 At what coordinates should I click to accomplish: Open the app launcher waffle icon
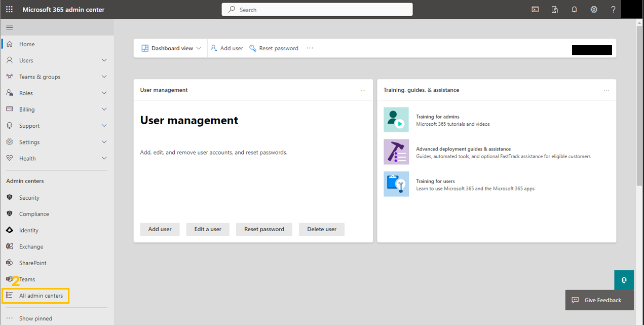pyautogui.click(x=9, y=9)
